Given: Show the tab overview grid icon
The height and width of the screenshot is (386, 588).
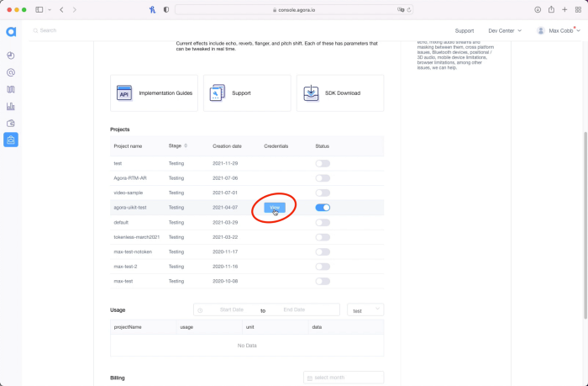Looking at the screenshot, I should click(578, 10).
